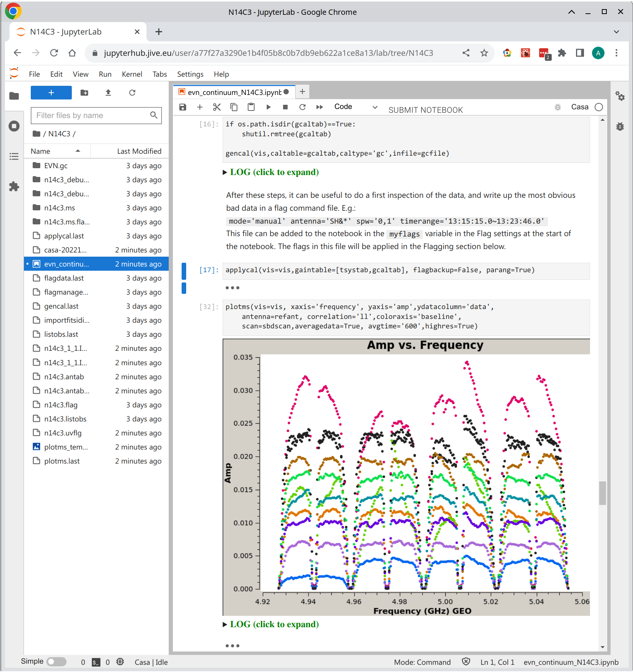Screen dimensions: 633x672
Task: Cut selected cells with scissors icon
Action: [217, 107]
